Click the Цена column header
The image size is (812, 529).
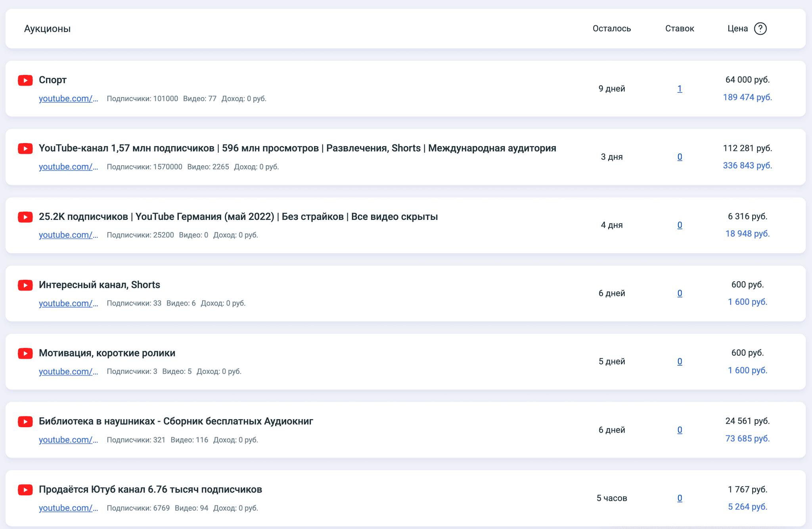(x=737, y=29)
